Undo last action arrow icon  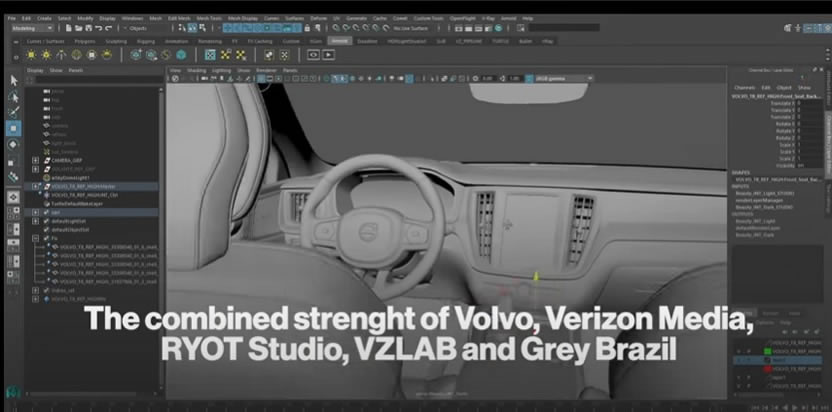tap(99, 28)
